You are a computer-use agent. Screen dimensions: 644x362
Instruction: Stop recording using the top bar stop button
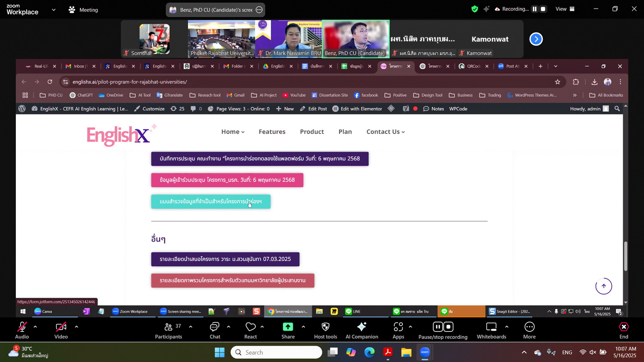[543, 9]
